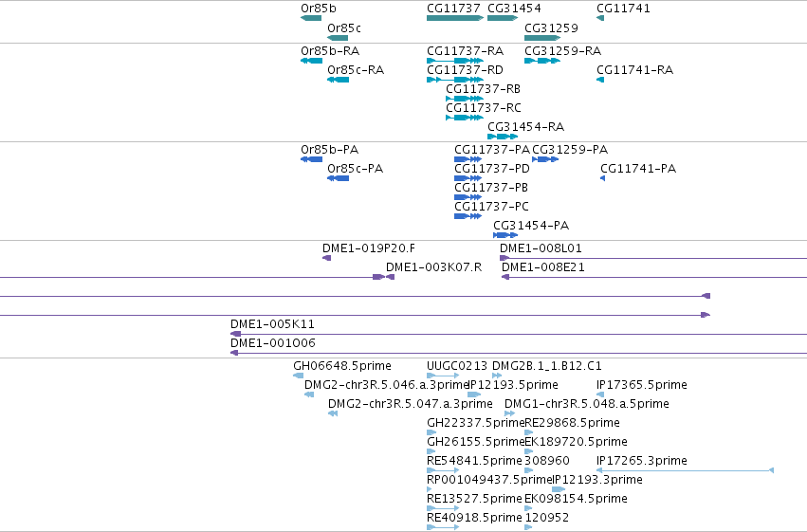Click the RE13527.5prime EST

[443, 509]
